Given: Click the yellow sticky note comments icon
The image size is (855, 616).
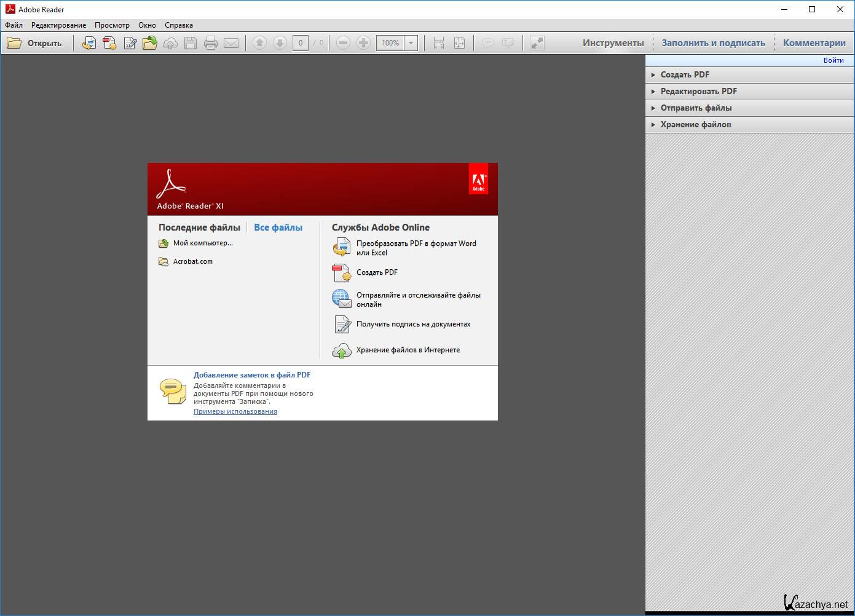Looking at the screenshot, I should coord(173,391).
